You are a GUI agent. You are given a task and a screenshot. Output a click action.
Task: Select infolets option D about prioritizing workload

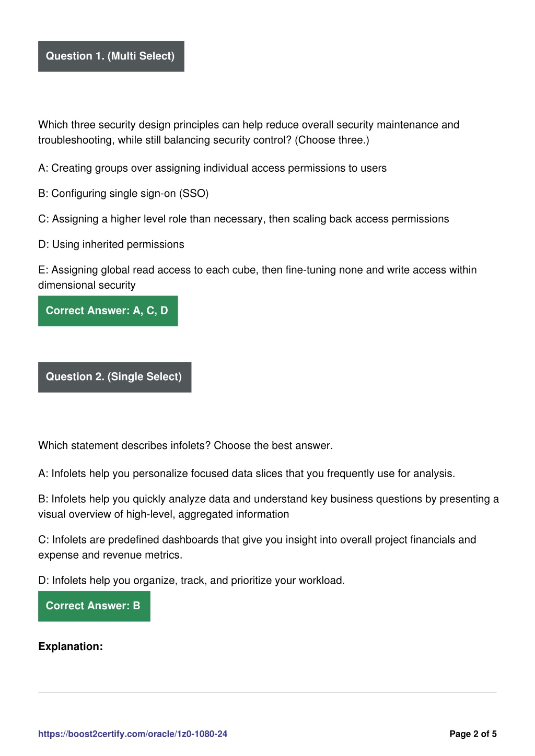click(x=192, y=581)
